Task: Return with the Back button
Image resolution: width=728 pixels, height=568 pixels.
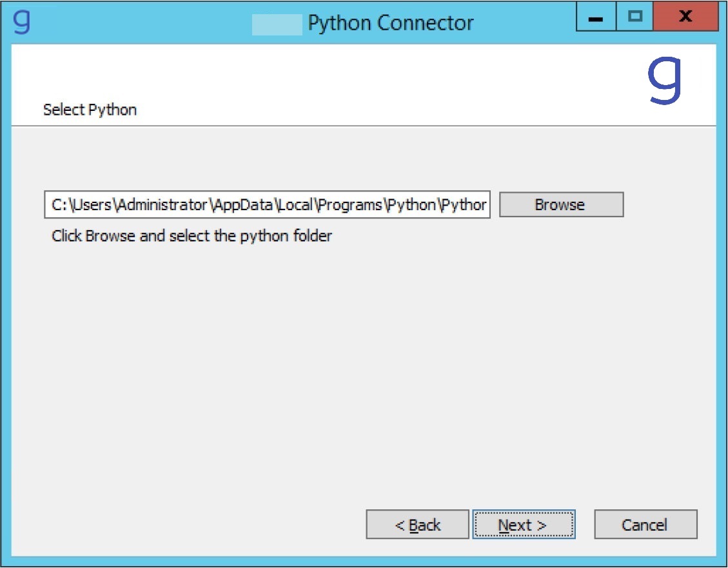Action: click(417, 524)
